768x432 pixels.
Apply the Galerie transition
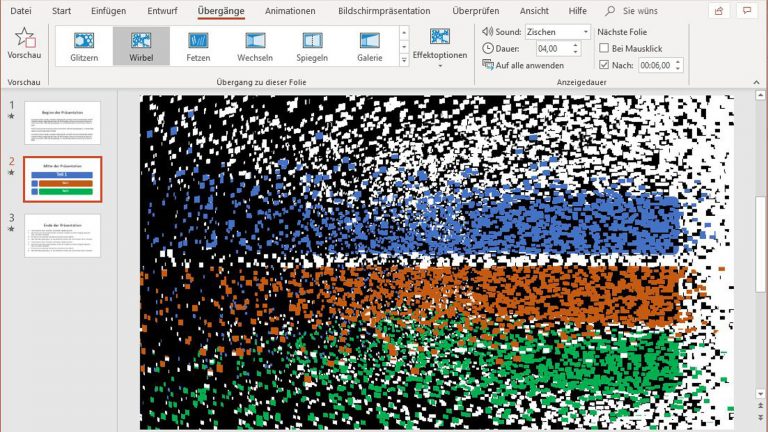pyautogui.click(x=369, y=46)
